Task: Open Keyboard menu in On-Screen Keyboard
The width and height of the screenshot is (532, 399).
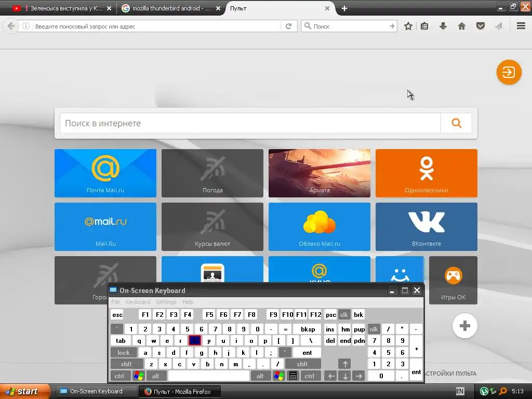Action: point(137,302)
